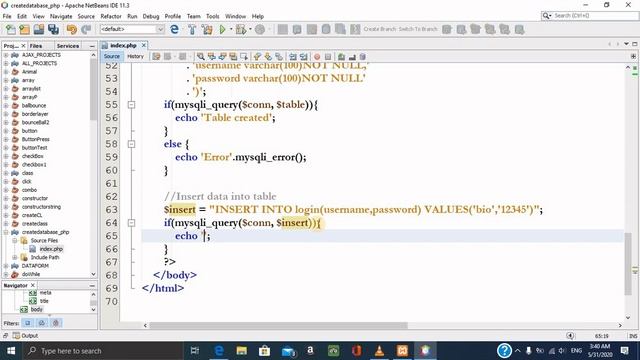Open the Run Project dropdown arrow
The image size is (640, 360).
(231, 29)
